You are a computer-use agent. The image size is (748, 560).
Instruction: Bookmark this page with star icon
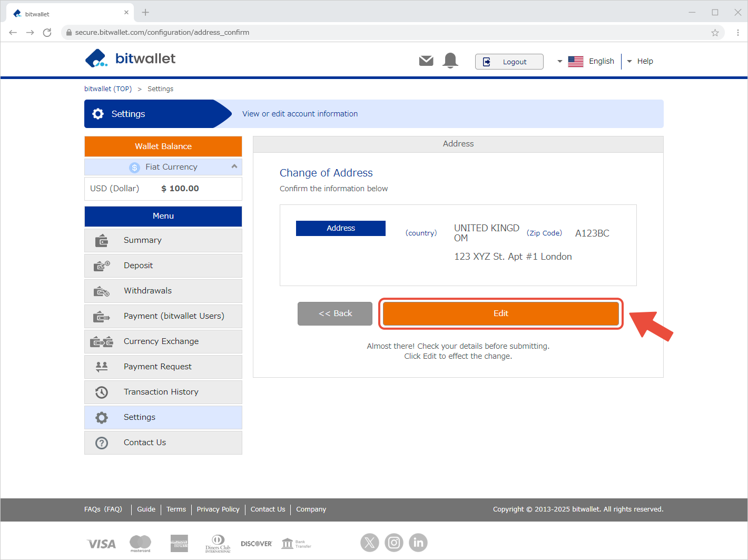coord(715,33)
